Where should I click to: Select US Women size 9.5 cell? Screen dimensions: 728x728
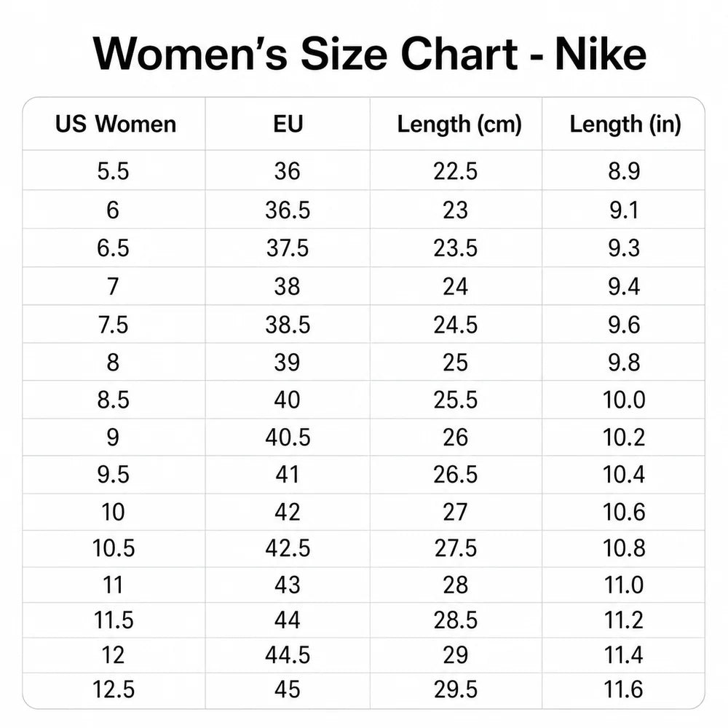(113, 475)
